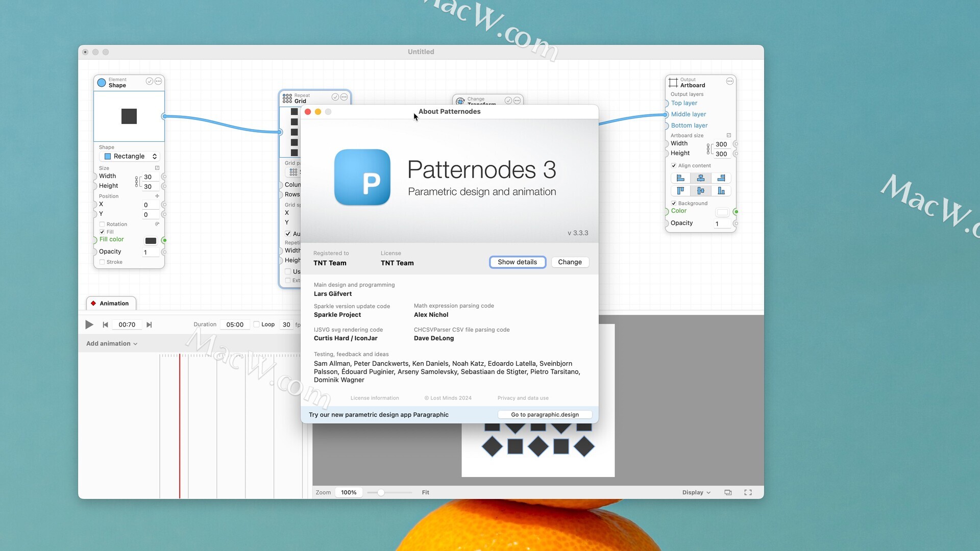Click the Grid node checkmark icon
This screenshot has width=980, height=551.
(x=335, y=97)
